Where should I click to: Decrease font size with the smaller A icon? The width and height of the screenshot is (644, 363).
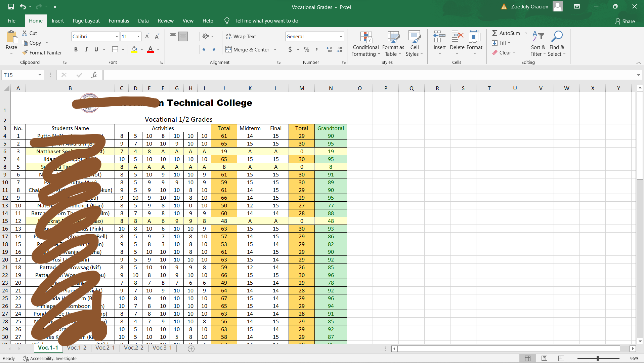[x=157, y=36]
